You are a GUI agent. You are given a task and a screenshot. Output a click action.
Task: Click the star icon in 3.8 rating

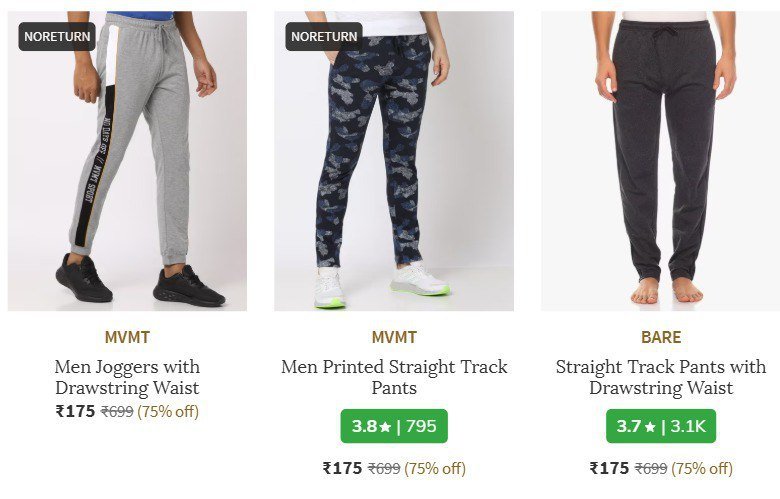385,427
